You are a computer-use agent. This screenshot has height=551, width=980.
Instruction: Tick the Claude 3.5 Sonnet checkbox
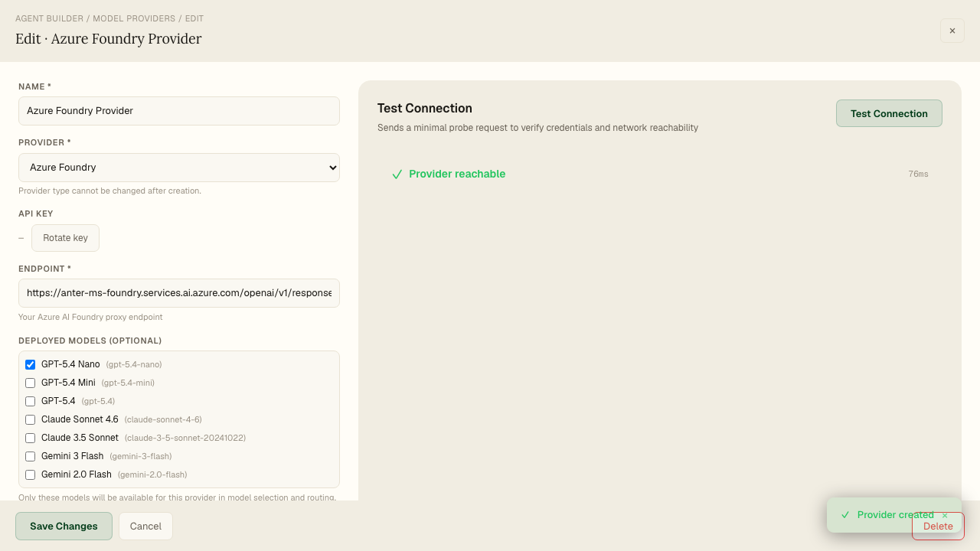(31, 438)
